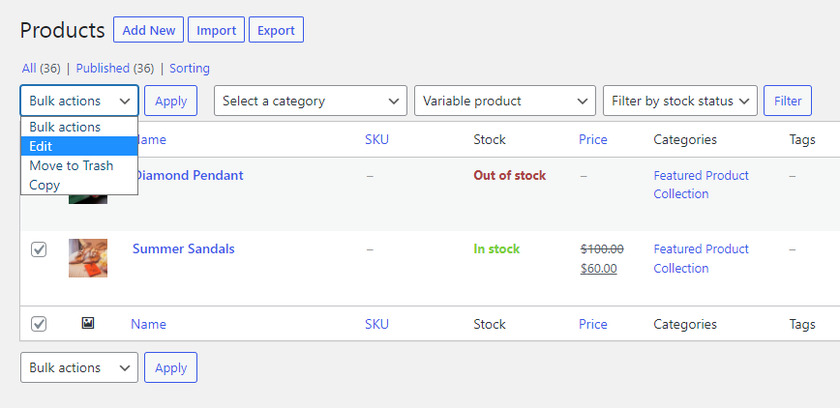The width and height of the screenshot is (840, 408).
Task: Click the top Apply button
Action: pyautogui.click(x=171, y=101)
